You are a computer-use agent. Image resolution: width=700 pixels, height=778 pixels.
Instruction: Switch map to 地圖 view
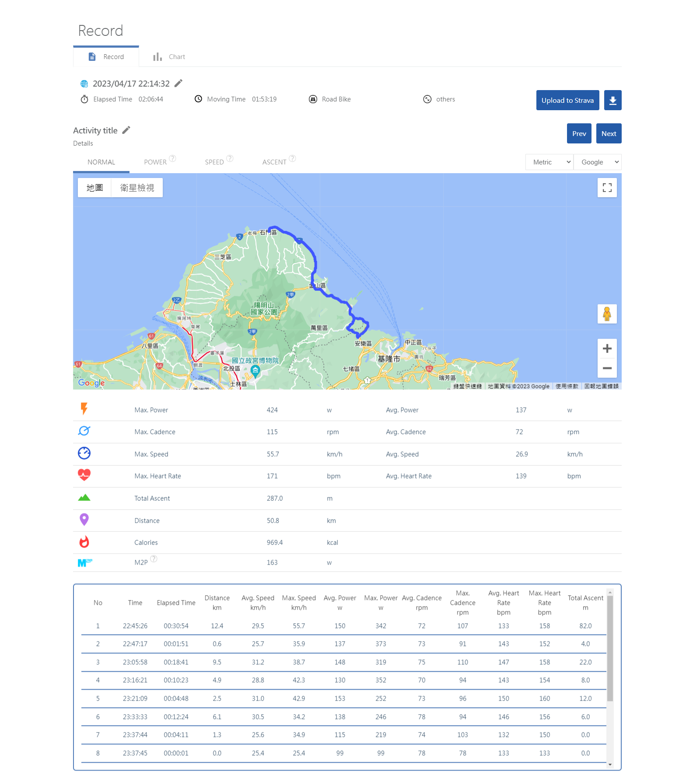click(94, 188)
